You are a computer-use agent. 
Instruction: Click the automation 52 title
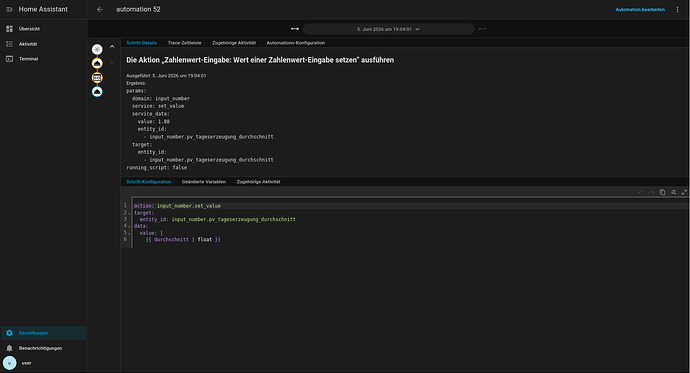point(138,9)
